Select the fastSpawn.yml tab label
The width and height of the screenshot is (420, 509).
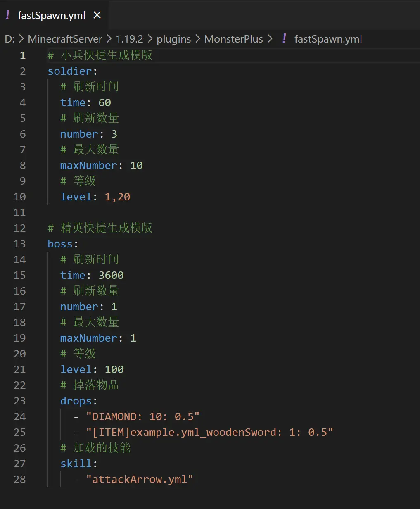52,16
